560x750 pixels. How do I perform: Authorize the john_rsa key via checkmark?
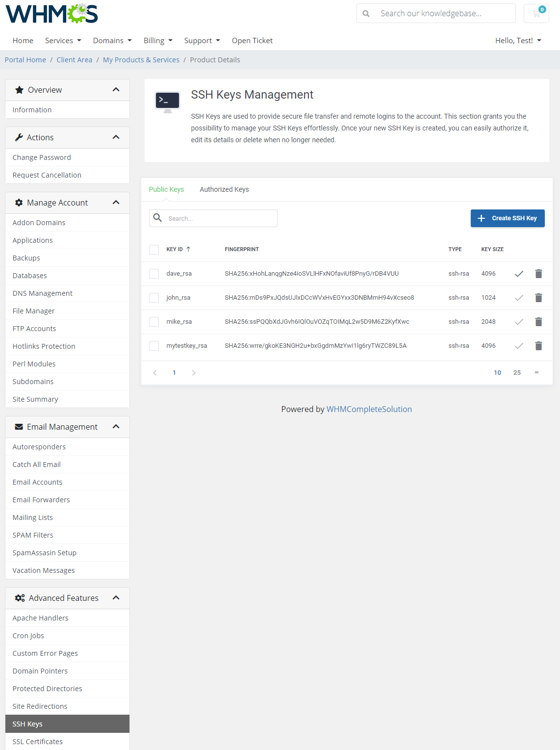519,297
